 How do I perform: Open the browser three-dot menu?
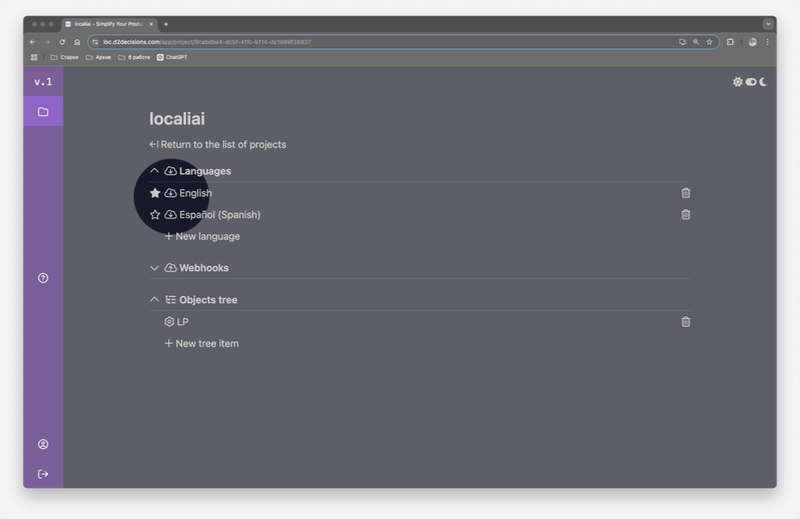coord(767,42)
